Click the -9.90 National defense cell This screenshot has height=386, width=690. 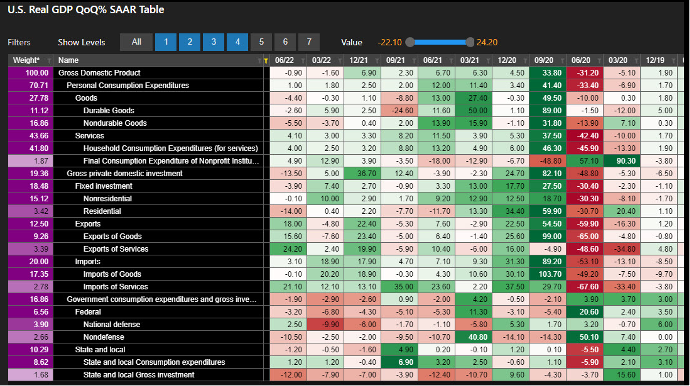(325, 324)
